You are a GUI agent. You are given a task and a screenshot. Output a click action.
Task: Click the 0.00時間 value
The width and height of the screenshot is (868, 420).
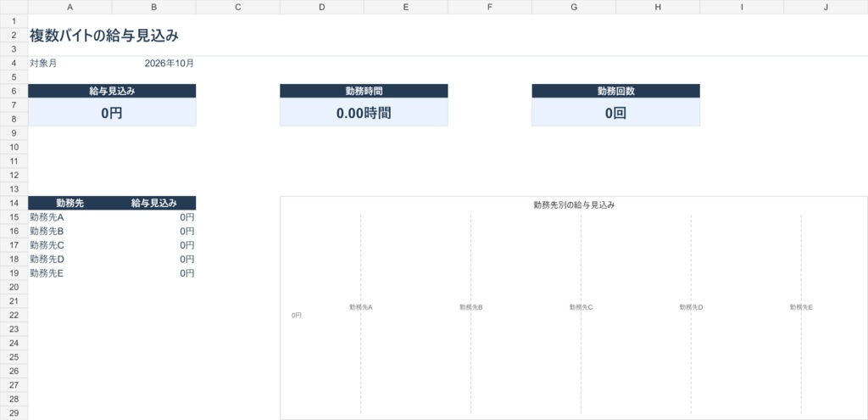364,113
